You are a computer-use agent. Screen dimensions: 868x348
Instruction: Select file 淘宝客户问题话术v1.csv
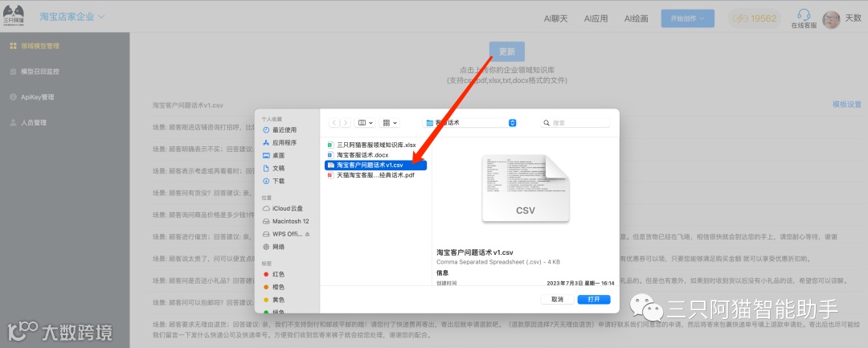click(x=376, y=165)
